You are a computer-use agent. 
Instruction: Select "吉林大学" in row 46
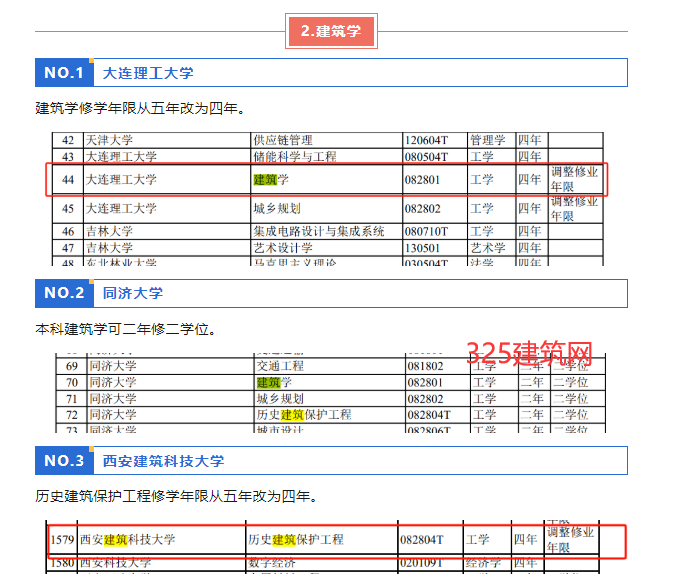click(109, 231)
